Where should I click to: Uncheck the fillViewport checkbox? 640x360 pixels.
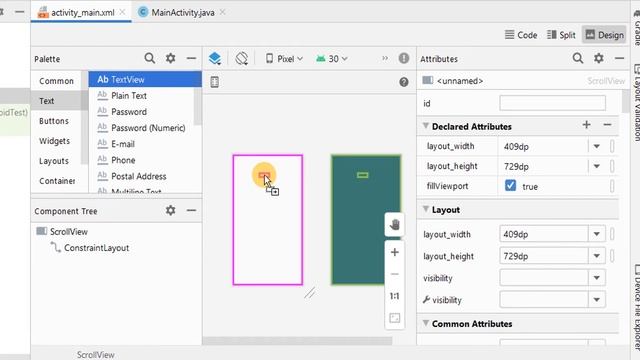click(x=510, y=186)
